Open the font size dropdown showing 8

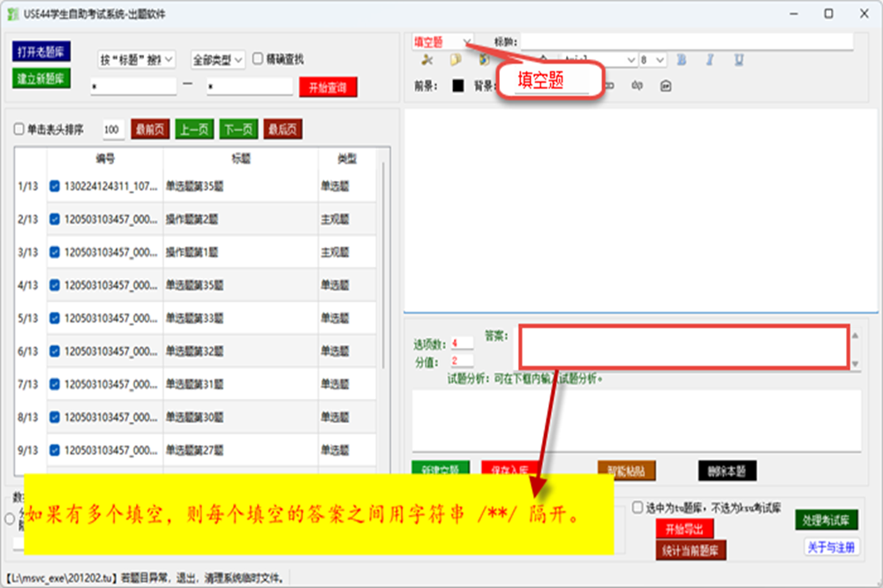653,59
